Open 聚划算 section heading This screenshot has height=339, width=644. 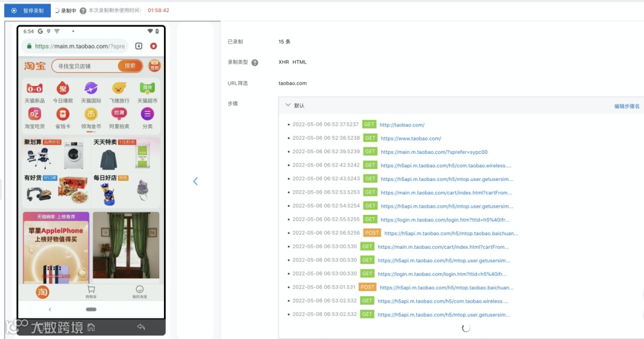pos(33,142)
